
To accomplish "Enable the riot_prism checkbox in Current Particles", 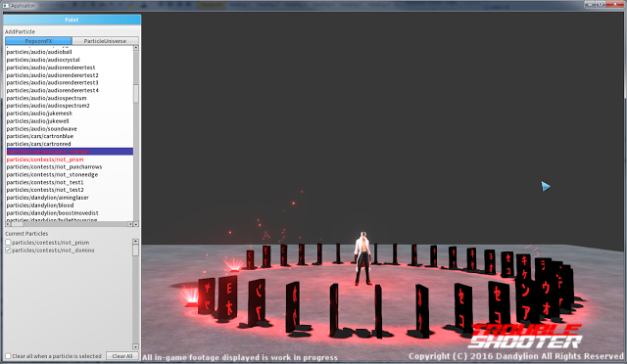I will 8,243.
